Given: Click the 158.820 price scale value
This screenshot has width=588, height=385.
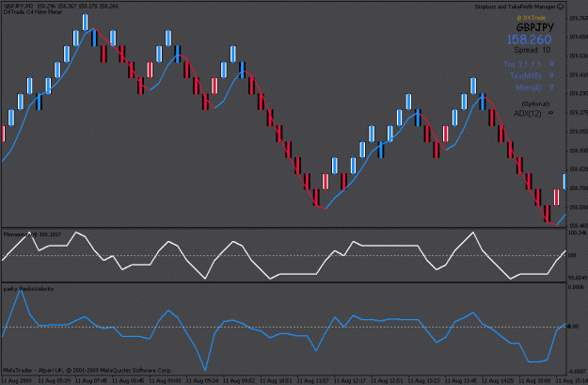Looking at the screenshot, I should (579, 169).
